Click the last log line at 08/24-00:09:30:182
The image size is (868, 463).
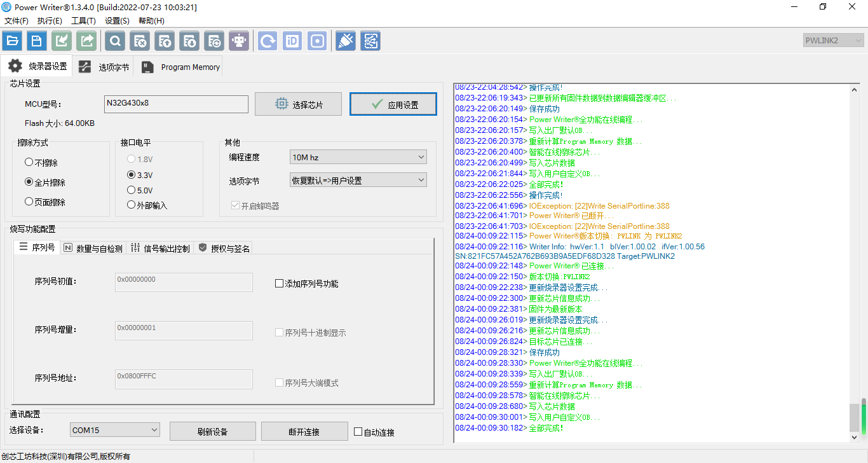coord(510,428)
